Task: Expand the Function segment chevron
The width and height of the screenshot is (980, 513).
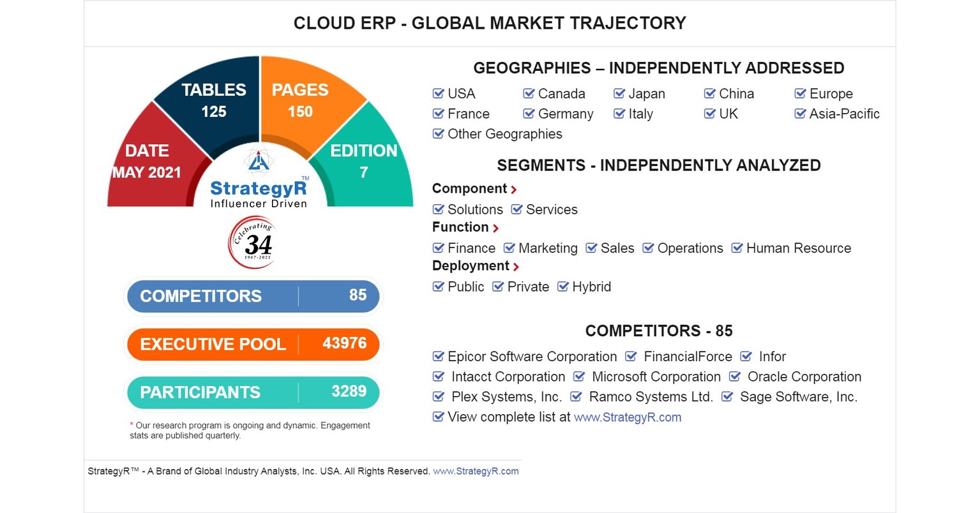Action: tap(496, 228)
